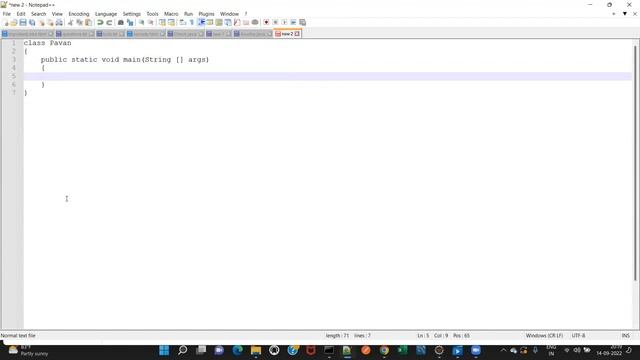
Task: Click 'UTF-8' encoding in status bar
Action: [578, 336]
